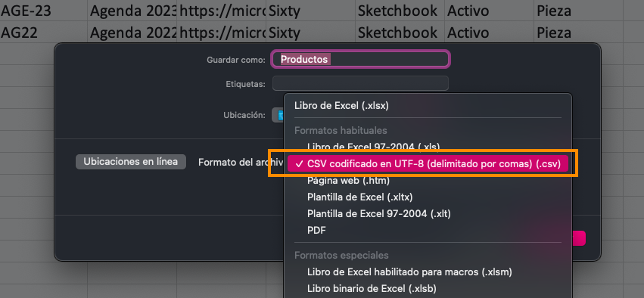Focus the Etiquetas tags field

point(360,84)
